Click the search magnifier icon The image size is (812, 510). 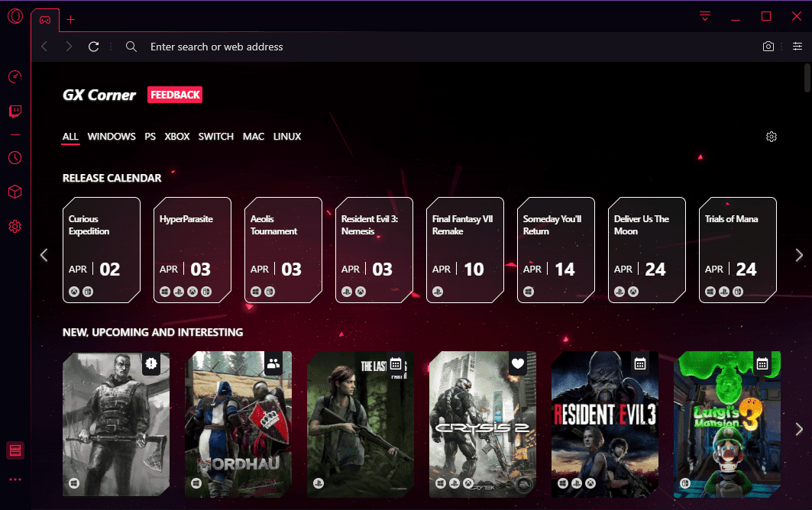(131, 47)
